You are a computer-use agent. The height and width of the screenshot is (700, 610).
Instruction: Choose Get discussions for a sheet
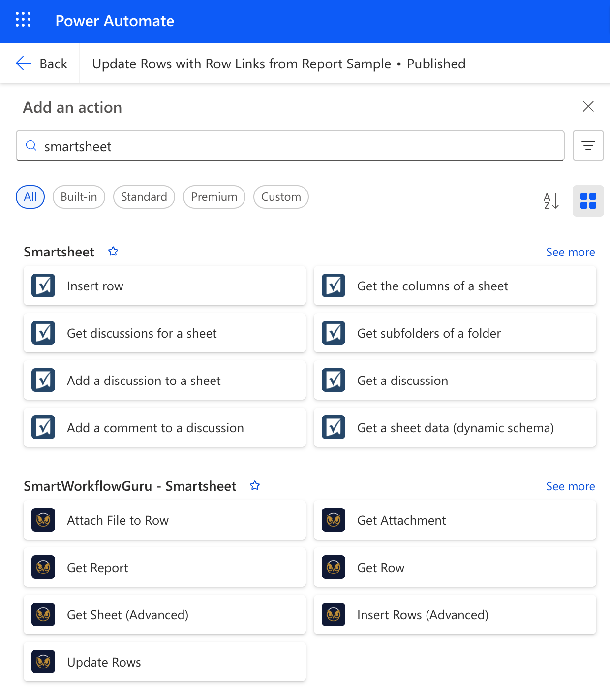pos(165,333)
